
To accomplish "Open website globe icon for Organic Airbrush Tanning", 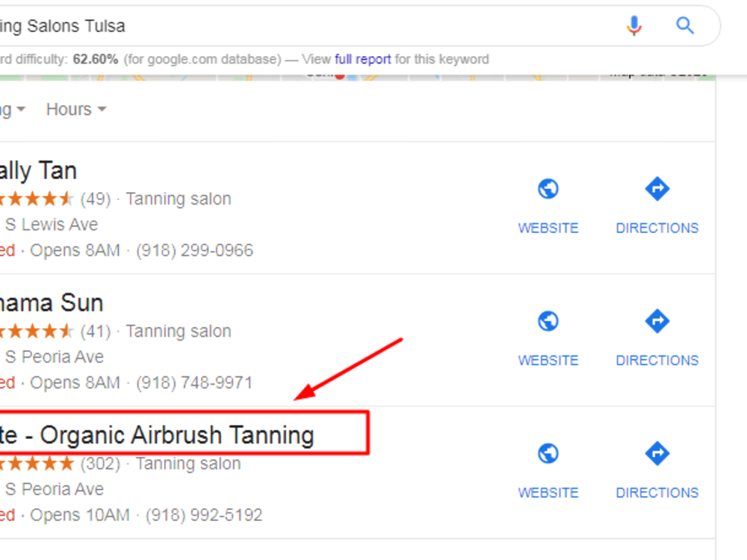I will [x=548, y=453].
